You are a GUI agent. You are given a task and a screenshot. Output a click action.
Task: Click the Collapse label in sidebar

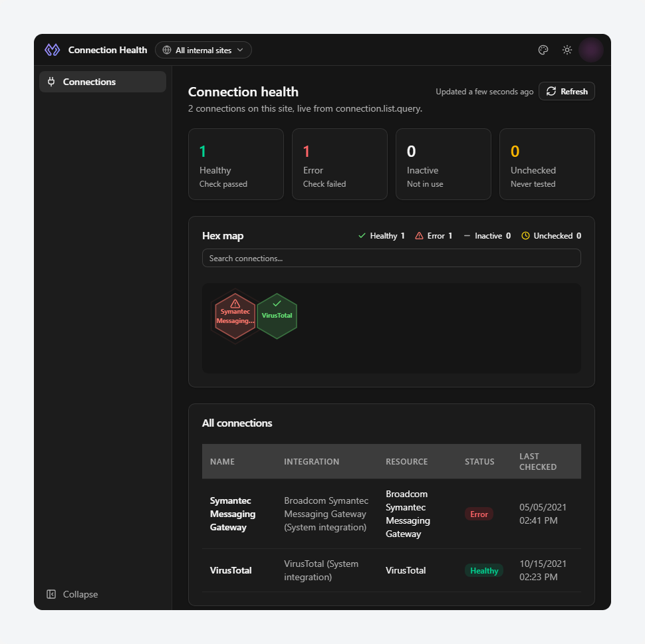click(x=80, y=594)
